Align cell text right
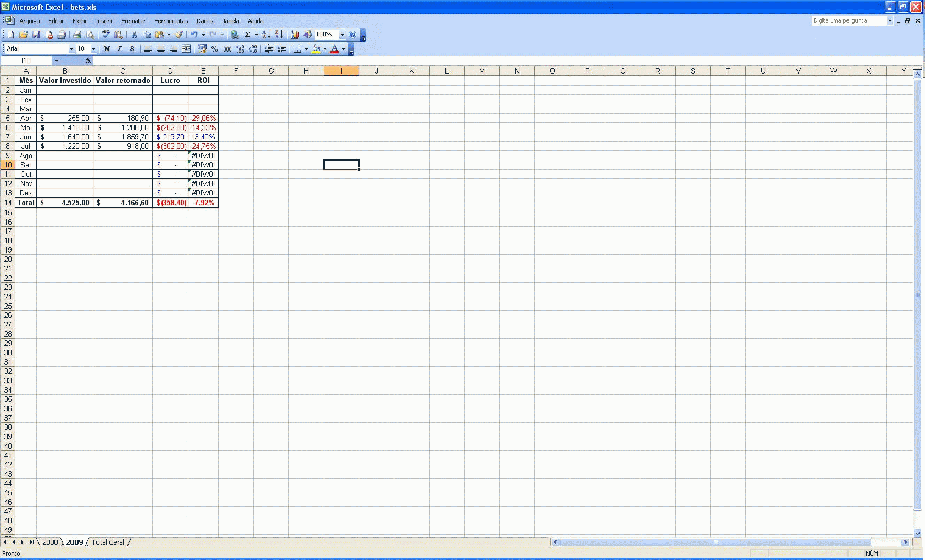925x560 pixels. (x=174, y=49)
